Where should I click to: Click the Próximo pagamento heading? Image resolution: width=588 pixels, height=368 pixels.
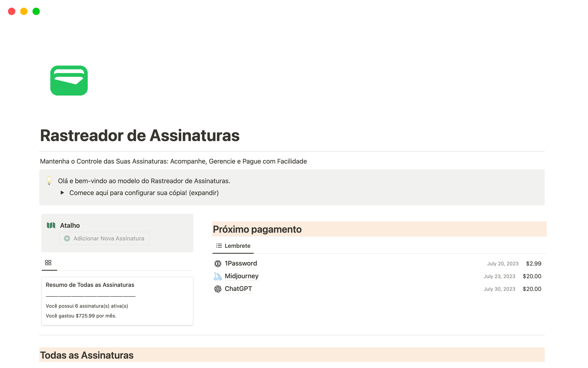click(257, 229)
